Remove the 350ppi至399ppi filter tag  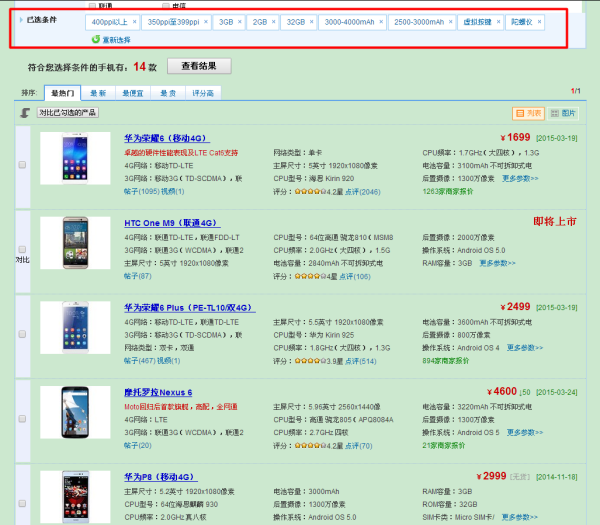click(206, 22)
